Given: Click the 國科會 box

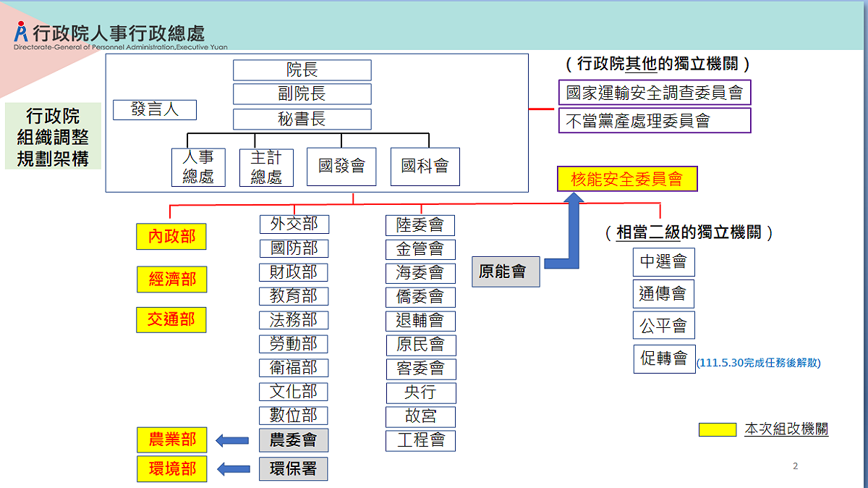Looking at the screenshot, I should pos(425,167).
